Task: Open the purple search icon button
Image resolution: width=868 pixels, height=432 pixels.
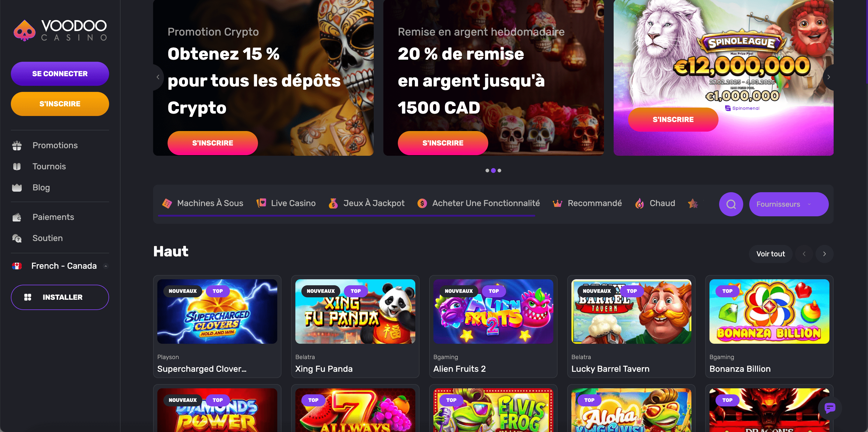Action: point(731,204)
